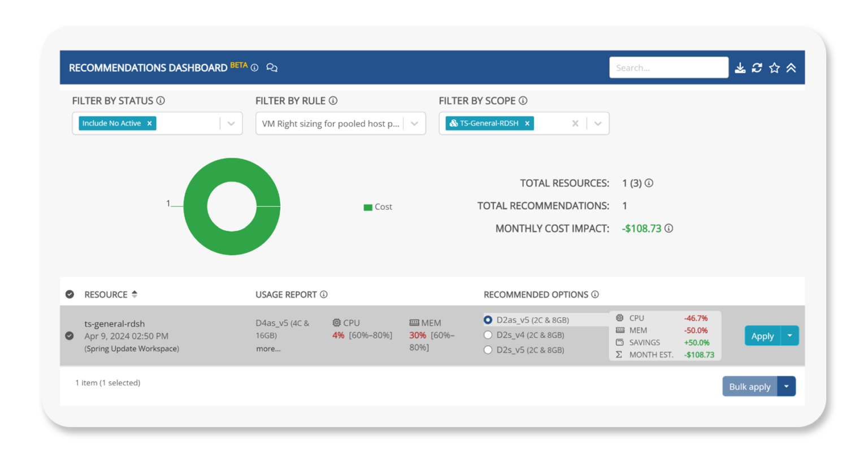Viewport: 868px width, 453px height.
Task: Click the star favorite icon in the header
Action: 774,67
